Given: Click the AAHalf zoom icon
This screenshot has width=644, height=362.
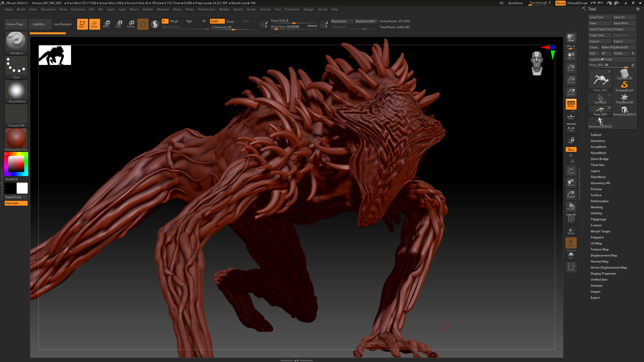Looking at the screenshot, I should click(571, 92).
